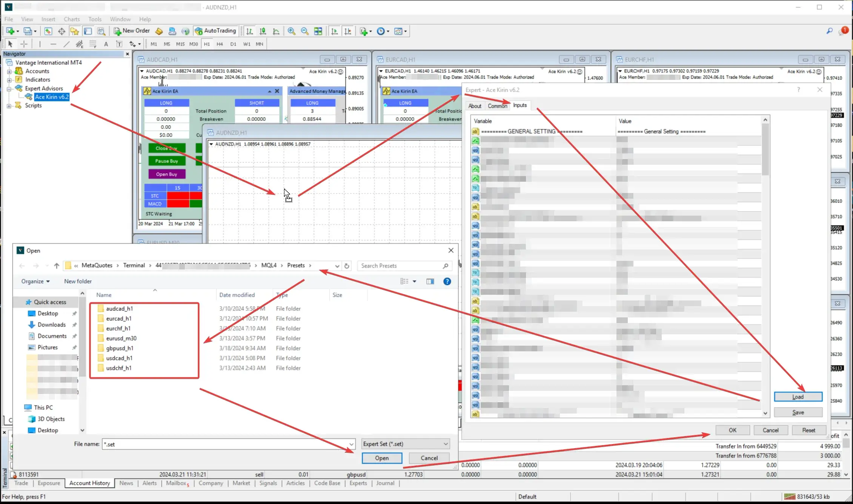853x504 pixels.
Task: Click the Inputs list vertical scrollbar
Action: tap(765, 267)
